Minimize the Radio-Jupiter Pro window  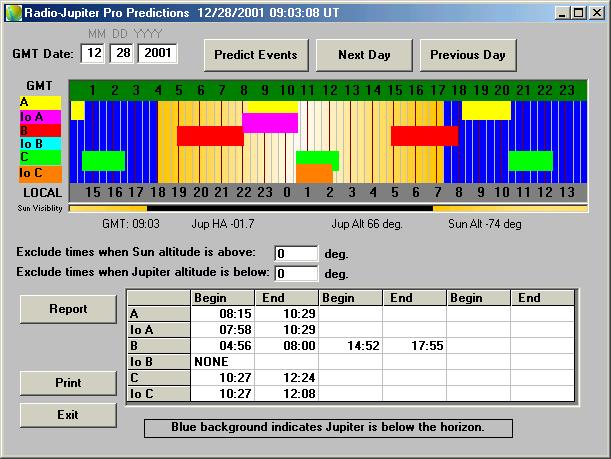(562, 13)
